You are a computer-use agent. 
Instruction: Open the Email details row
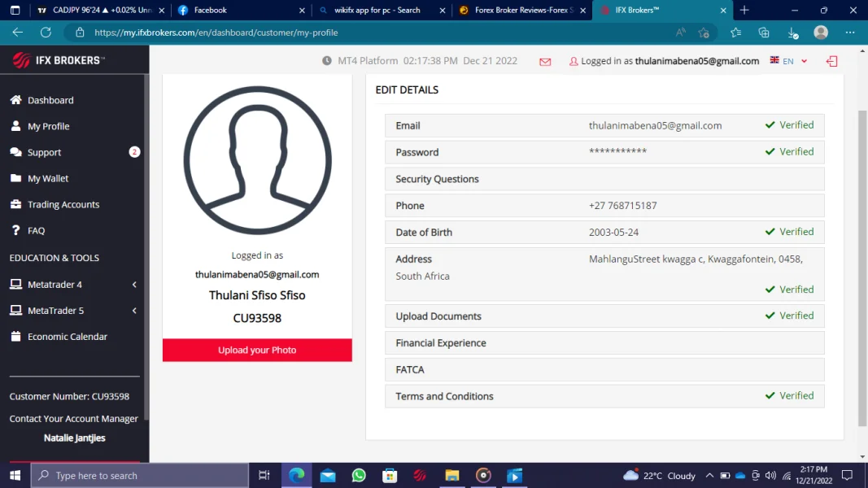pyautogui.click(x=604, y=125)
